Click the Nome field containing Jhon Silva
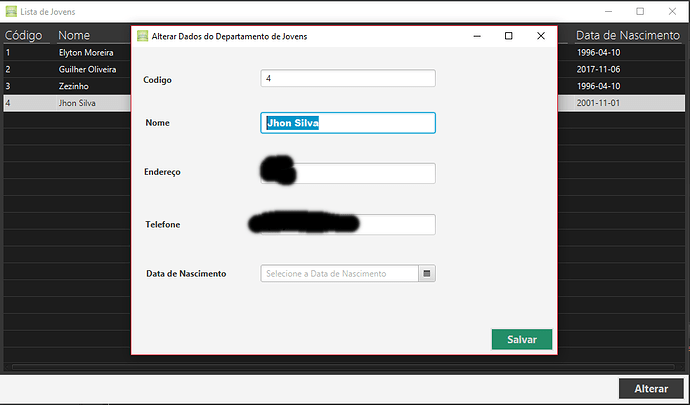The height and width of the screenshot is (405, 690). (348, 123)
